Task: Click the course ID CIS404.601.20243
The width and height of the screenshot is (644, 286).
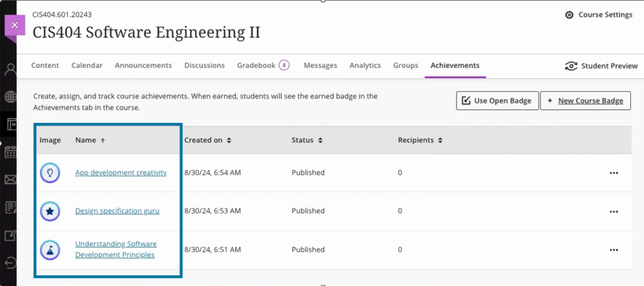Action: pos(62,15)
